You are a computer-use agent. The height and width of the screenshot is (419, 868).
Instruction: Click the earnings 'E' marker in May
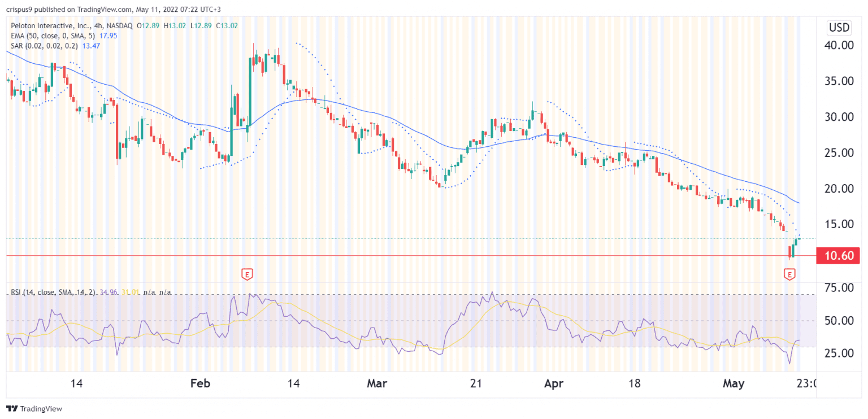(790, 274)
